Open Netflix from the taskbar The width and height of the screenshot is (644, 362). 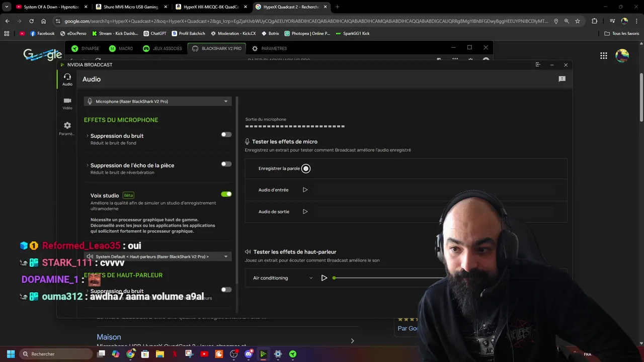click(x=175, y=354)
